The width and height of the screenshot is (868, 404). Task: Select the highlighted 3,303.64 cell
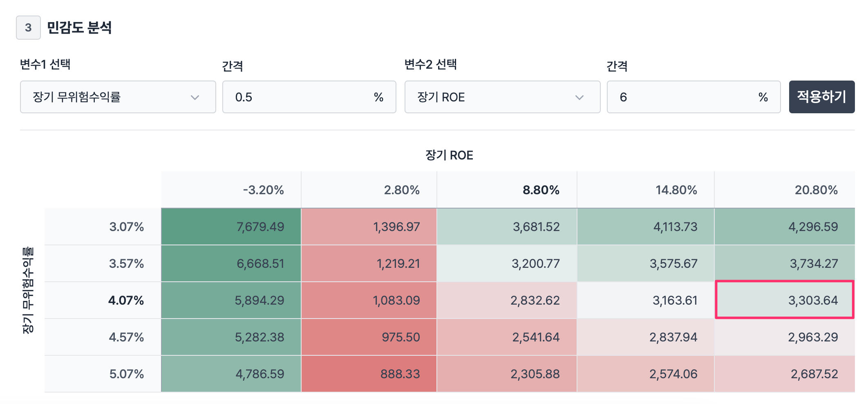[x=784, y=300]
